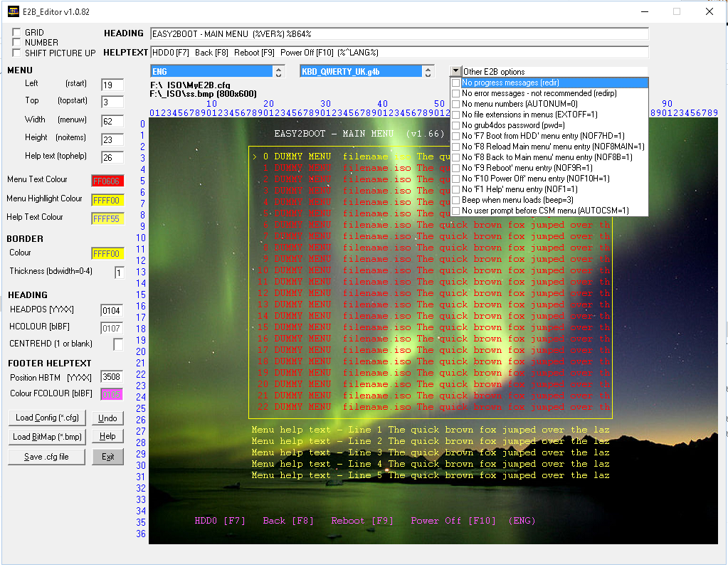Click the F:\_ISO\ss.bmp (800x600) path label
This screenshot has height=567, width=728.
coord(204,94)
